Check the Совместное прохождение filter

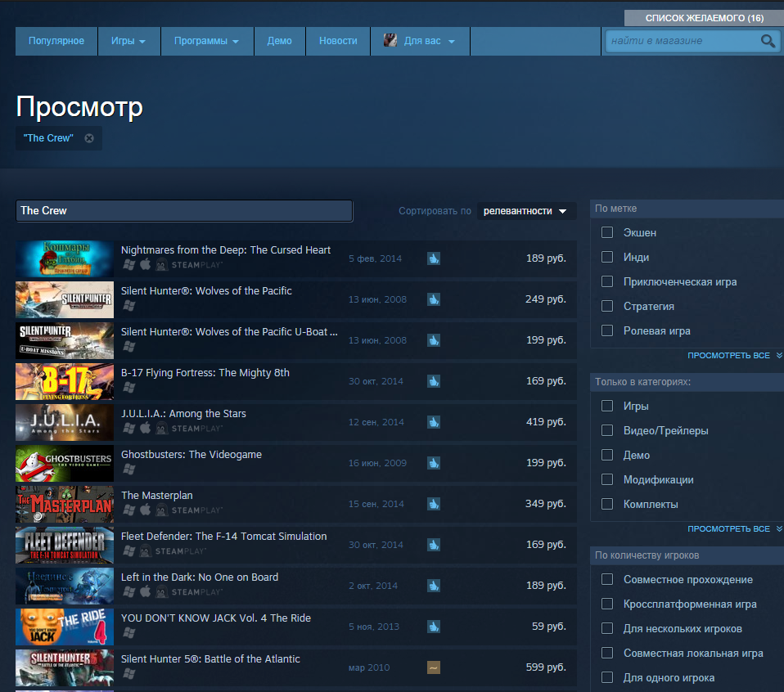(x=607, y=579)
